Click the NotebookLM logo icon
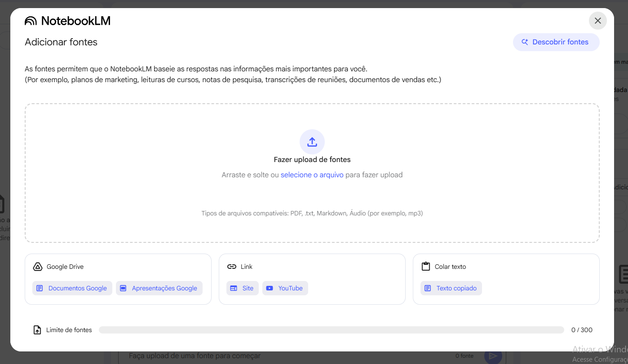This screenshot has width=628, height=364. (x=31, y=21)
